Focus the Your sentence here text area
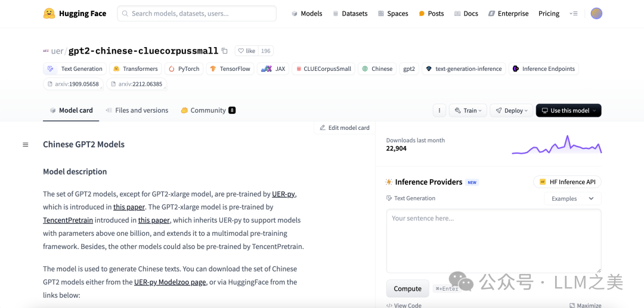This screenshot has width=644, height=308. click(493, 241)
